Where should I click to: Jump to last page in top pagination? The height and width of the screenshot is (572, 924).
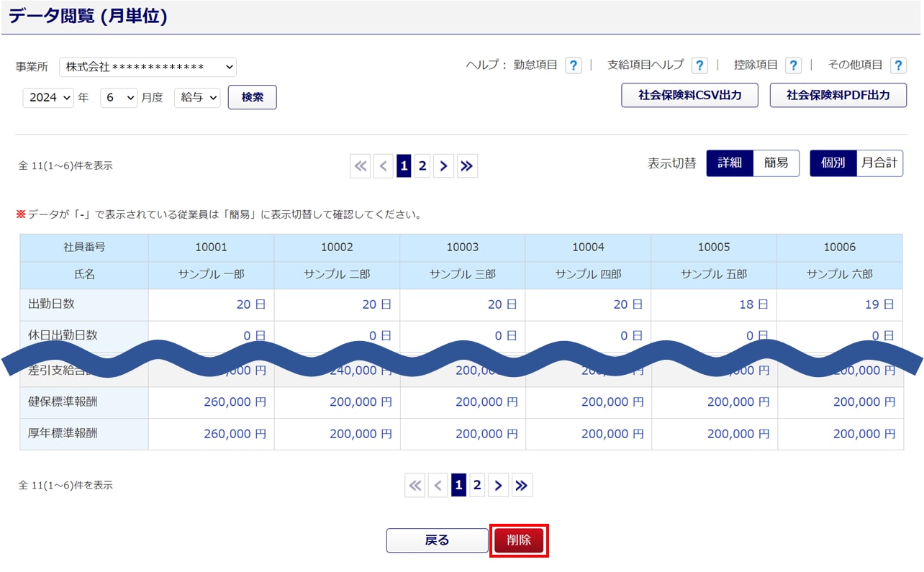coord(467,166)
